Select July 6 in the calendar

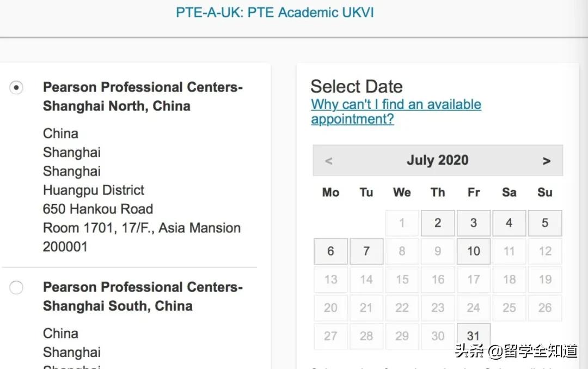point(330,251)
